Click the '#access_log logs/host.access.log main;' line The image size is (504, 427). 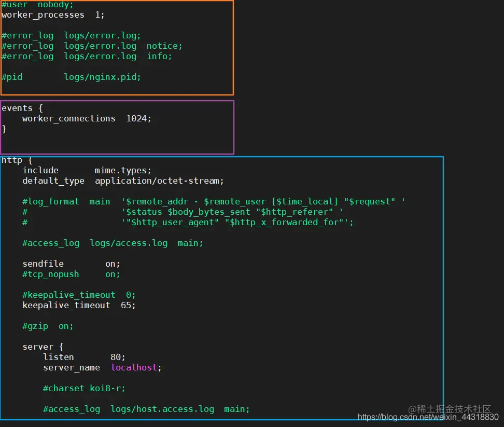[x=146, y=409]
